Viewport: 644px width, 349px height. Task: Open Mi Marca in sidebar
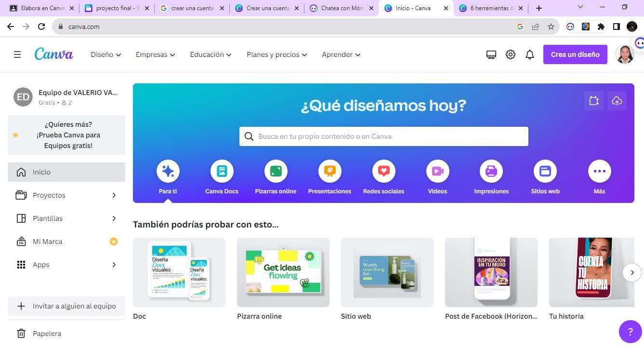(66, 242)
